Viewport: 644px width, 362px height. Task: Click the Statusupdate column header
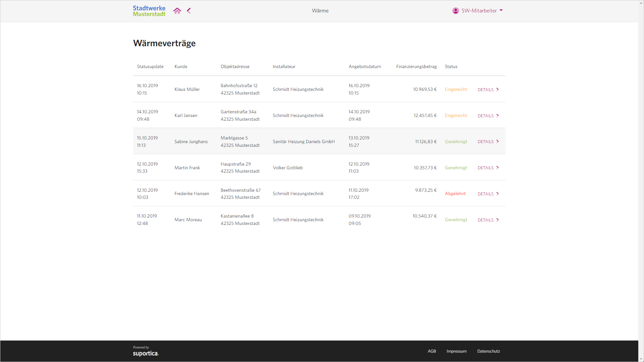(150, 66)
